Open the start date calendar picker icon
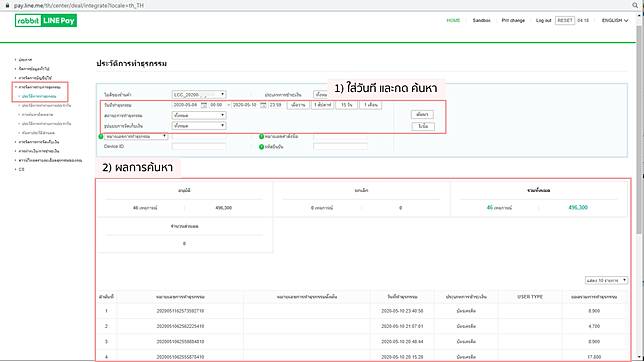The image size is (644, 362). tap(203, 105)
